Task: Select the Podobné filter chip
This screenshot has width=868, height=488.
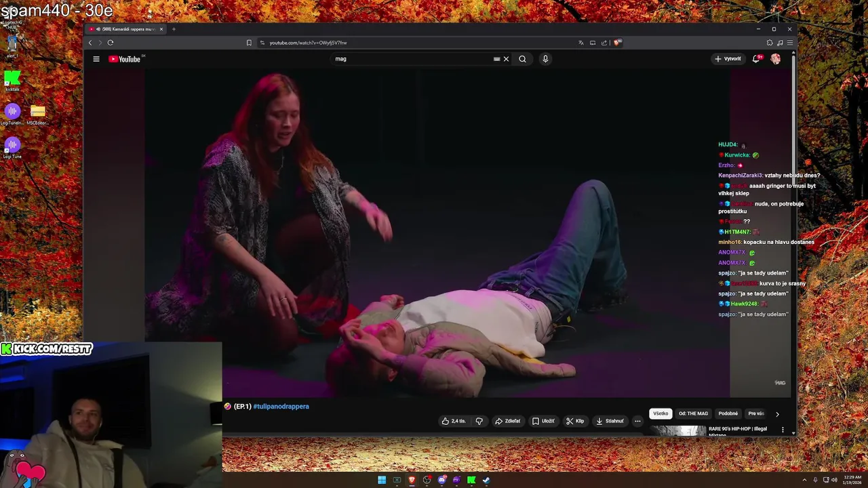Action: click(728, 413)
